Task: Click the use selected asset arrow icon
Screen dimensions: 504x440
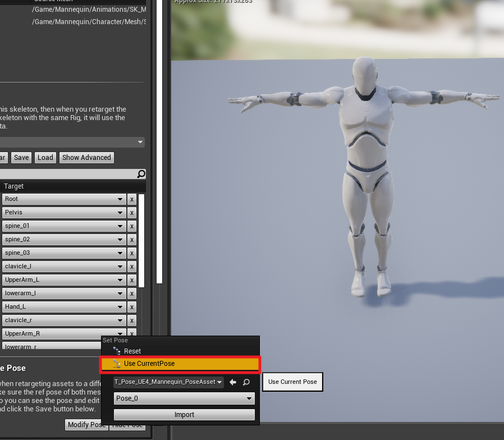Action: 233,382
